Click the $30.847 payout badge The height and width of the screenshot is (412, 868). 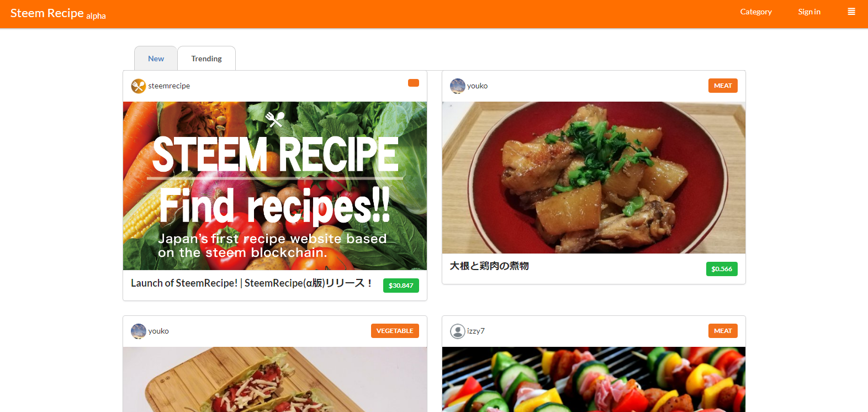pyautogui.click(x=401, y=286)
